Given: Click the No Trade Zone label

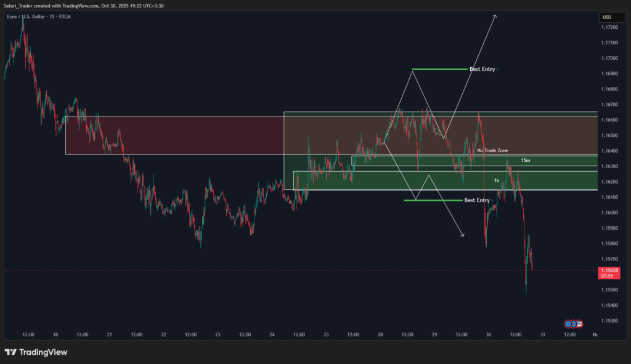Looking at the screenshot, I should 493,150.
